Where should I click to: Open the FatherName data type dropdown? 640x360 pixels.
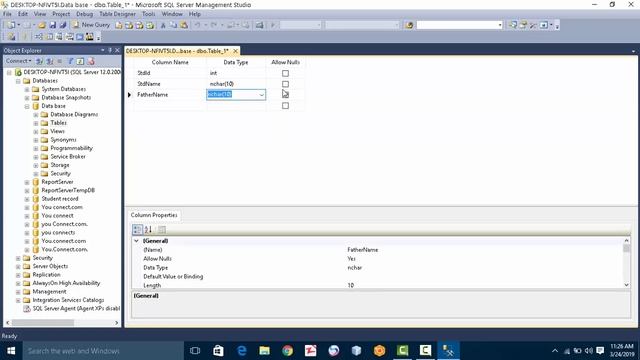click(261, 95)
